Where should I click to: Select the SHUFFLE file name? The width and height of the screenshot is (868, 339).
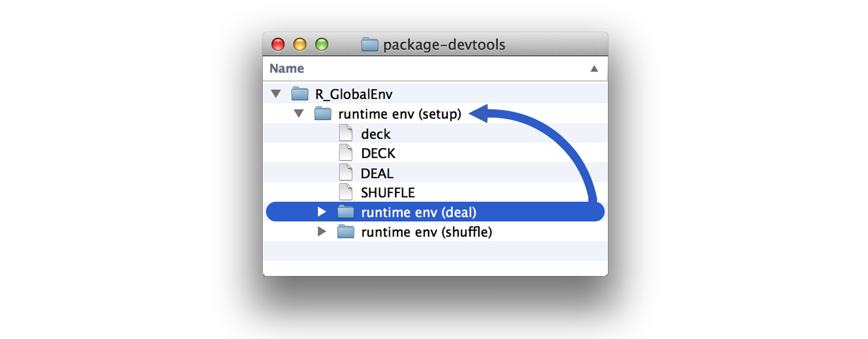pos(388,193)
